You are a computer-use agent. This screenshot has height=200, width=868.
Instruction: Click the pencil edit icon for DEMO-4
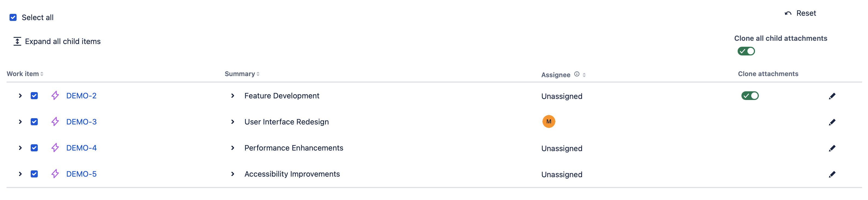coord(832,148)
